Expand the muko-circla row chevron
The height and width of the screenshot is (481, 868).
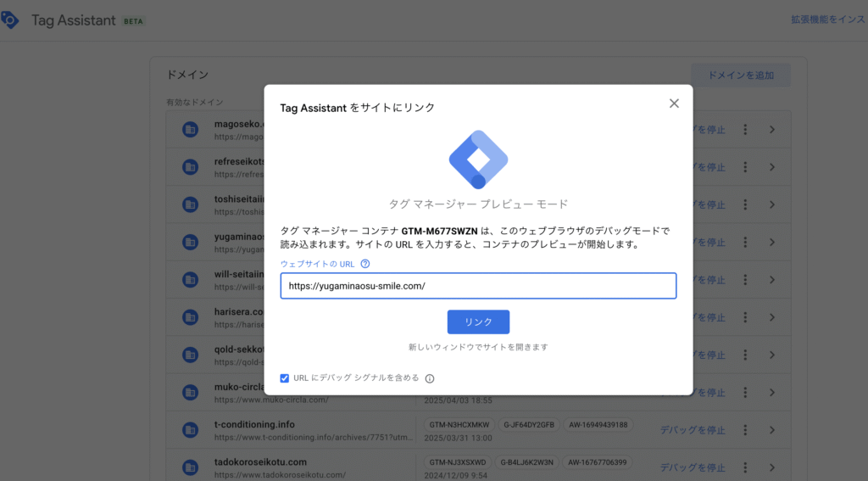tap(772, 392)
